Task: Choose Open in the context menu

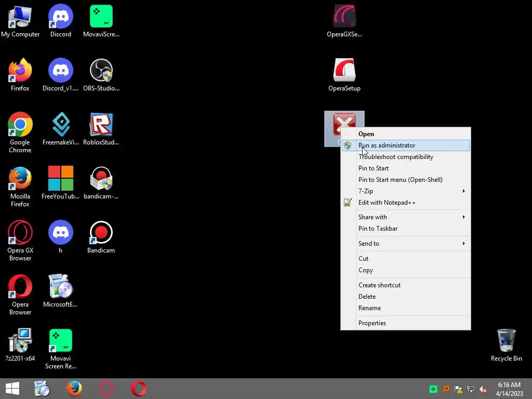Action: [x=405, y=134]
